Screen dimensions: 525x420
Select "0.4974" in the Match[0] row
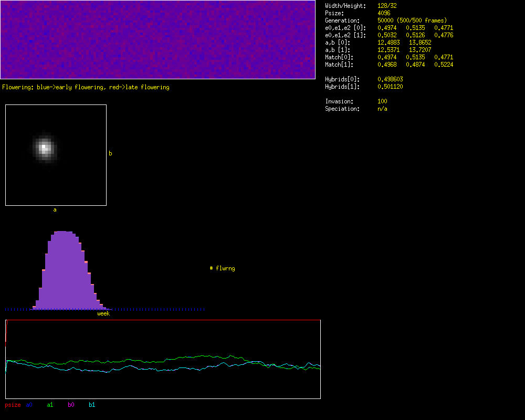coord(387,58)
